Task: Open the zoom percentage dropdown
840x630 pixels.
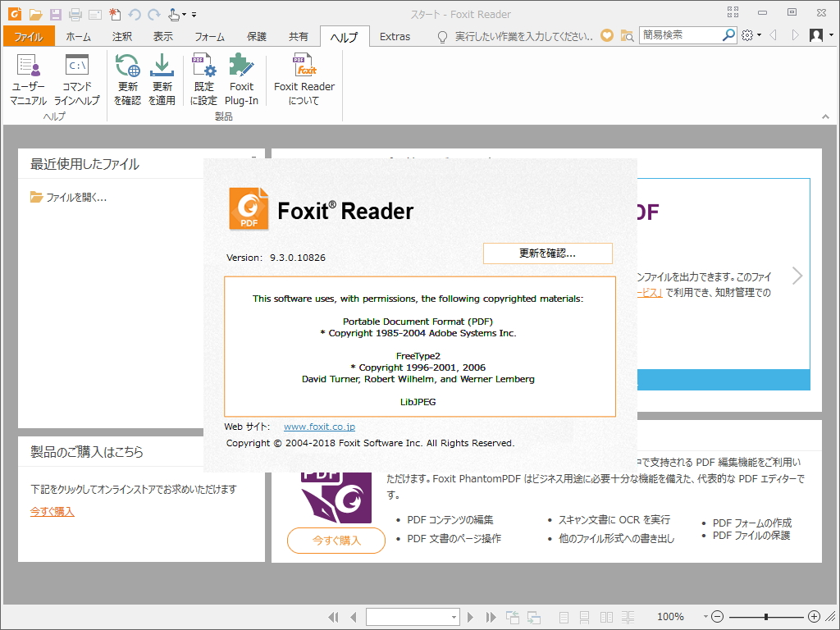Action: click(705, 617)
